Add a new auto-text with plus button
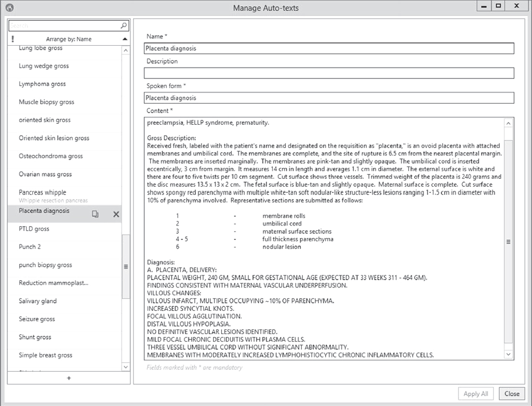Image resolution: width=532 pixels, height=406 pixels. (69, 378)
